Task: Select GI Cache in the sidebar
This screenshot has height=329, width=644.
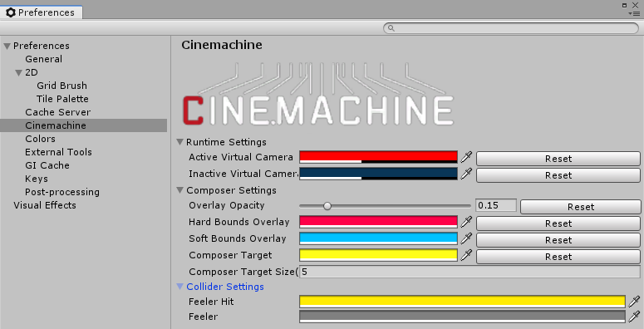Action: click(47, 165)
